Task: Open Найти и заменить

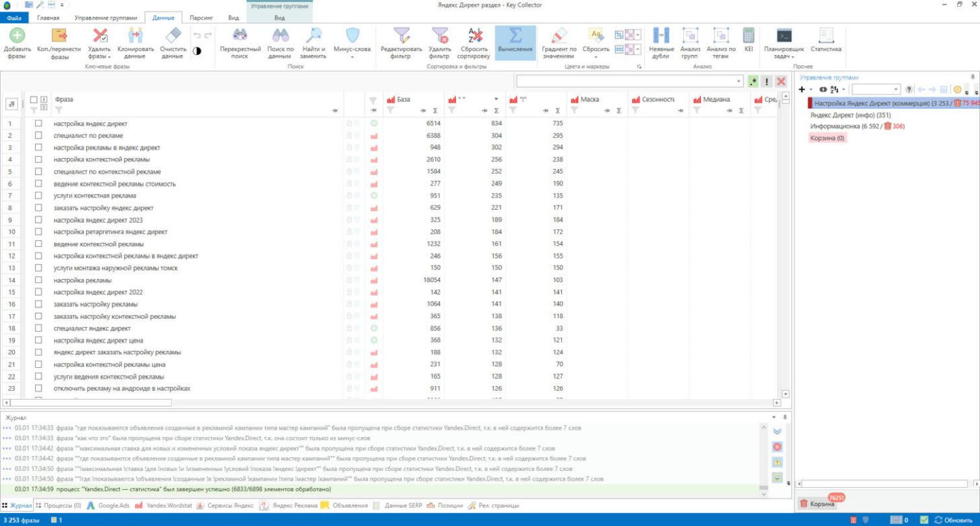Action: (x=313, y=43)
